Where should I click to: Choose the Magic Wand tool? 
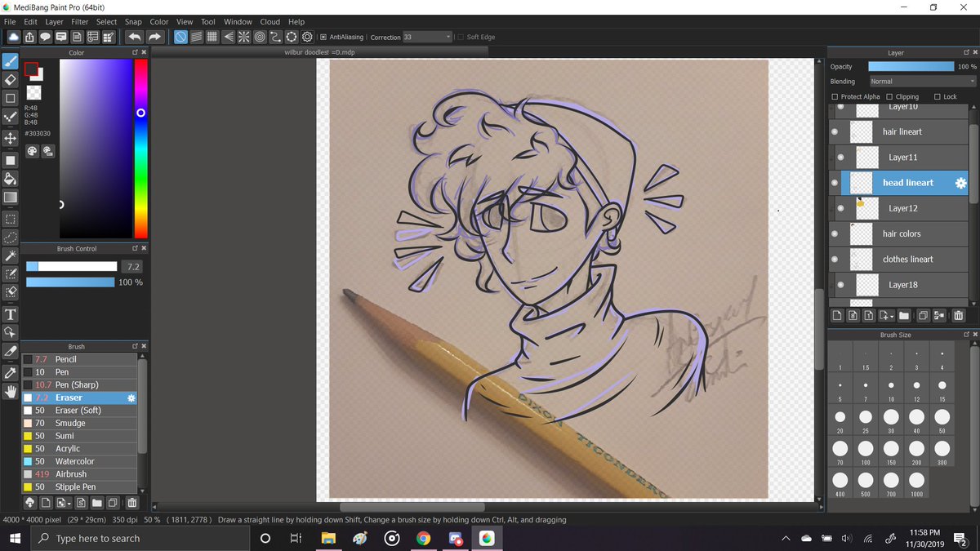point(11,256)
